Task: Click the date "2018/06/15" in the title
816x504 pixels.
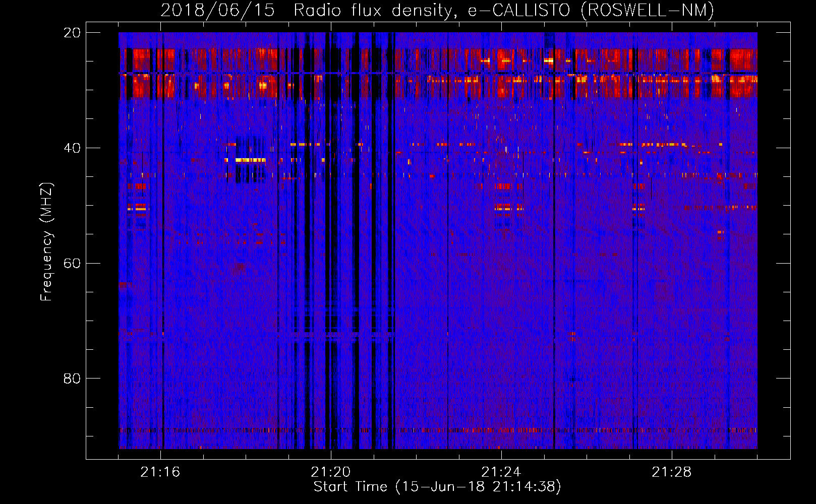Action: (x=218, y=10)
